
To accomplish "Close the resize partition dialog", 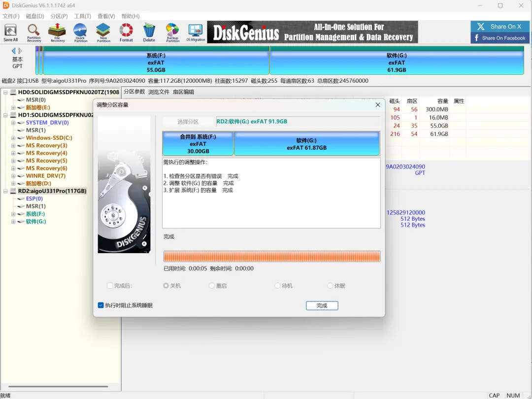I will (378, 105).
